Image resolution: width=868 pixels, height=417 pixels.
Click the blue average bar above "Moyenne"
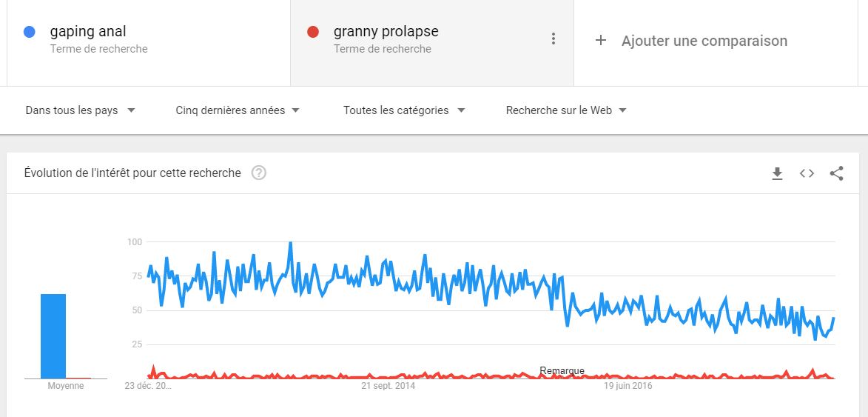coord(53,336)
